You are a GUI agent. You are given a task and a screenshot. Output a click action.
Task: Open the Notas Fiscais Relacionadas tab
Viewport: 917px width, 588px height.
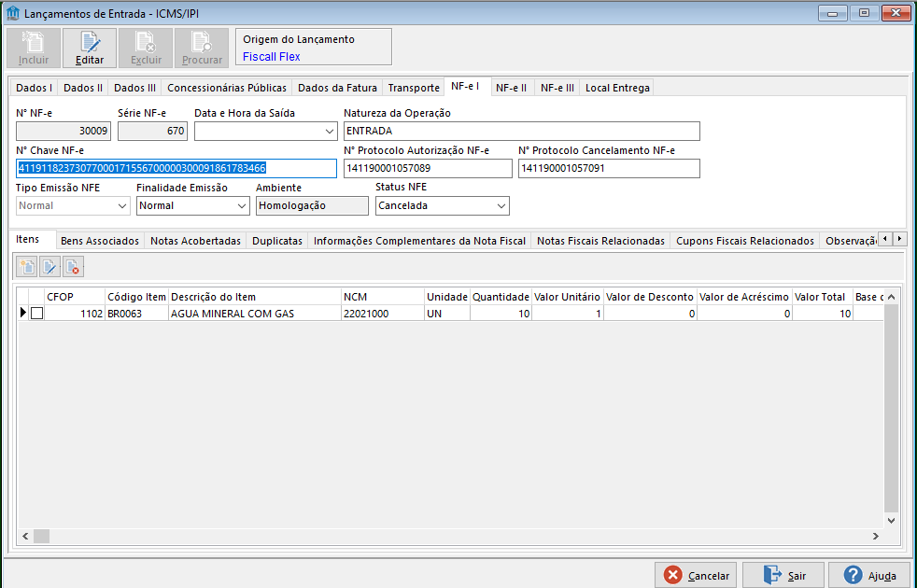[600, 241]
